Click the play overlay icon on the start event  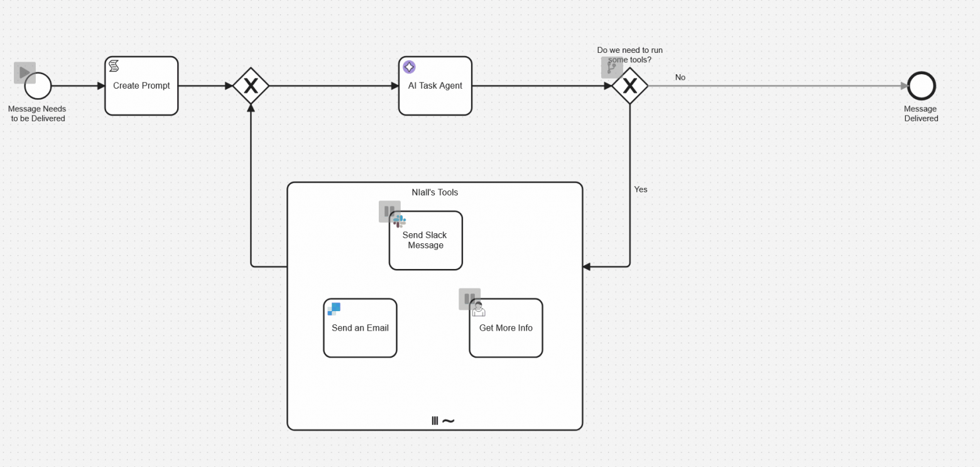coord(25,72)
